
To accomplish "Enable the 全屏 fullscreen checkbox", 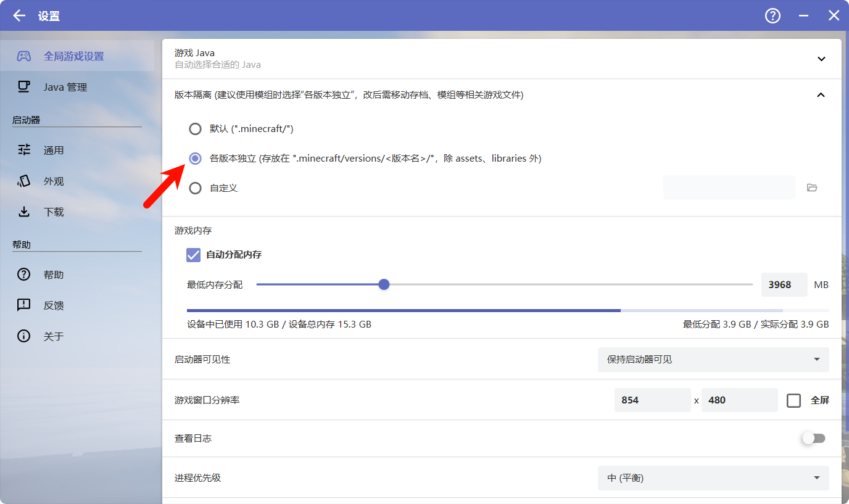I will click(794, 400).
